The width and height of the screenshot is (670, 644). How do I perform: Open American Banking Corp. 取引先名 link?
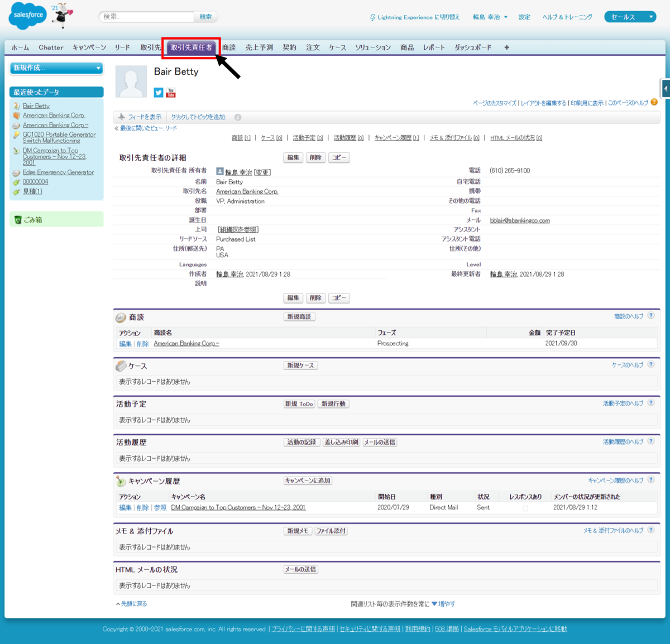tap(247, 191)
